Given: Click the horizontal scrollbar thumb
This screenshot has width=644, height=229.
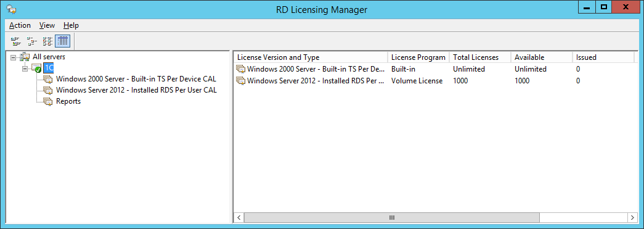Looking at the screenshot, I should click(392, 217).
